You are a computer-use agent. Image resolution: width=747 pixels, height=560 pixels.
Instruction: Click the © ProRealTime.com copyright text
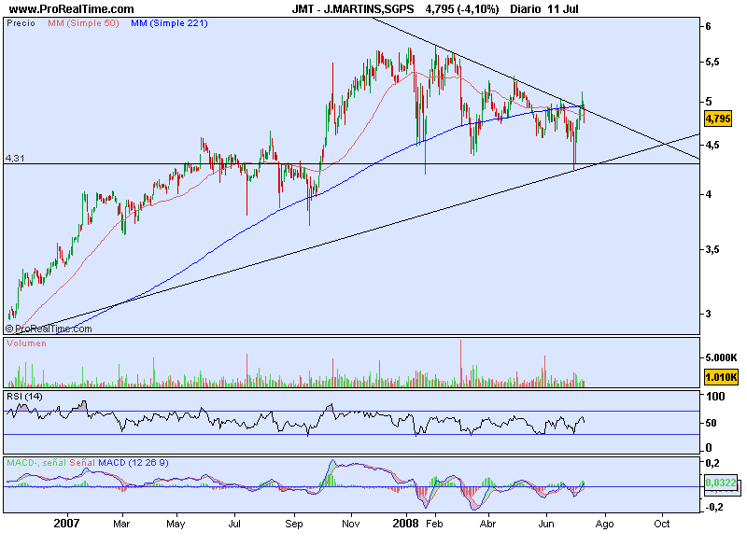tap(49, 329)
